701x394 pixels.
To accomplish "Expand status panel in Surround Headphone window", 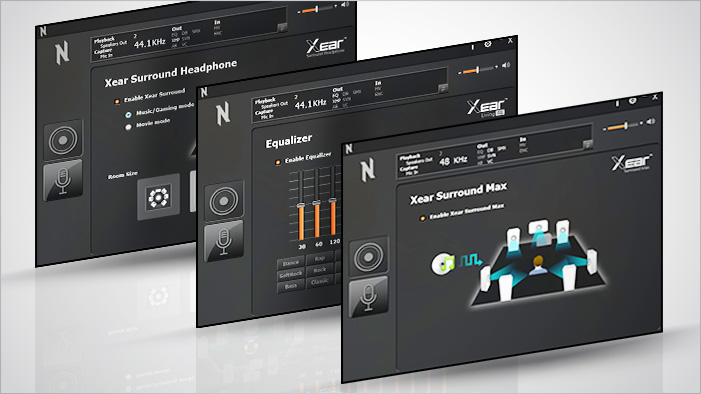I will 282,27.
